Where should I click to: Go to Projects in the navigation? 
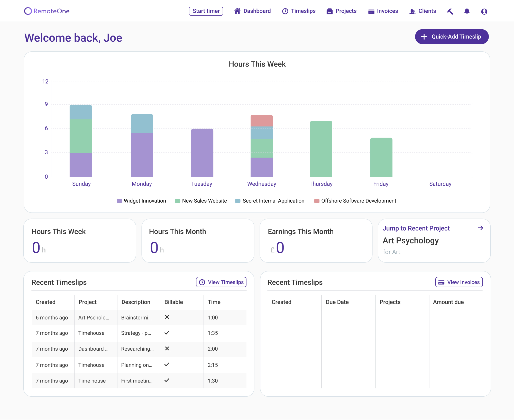coord(342,11)
